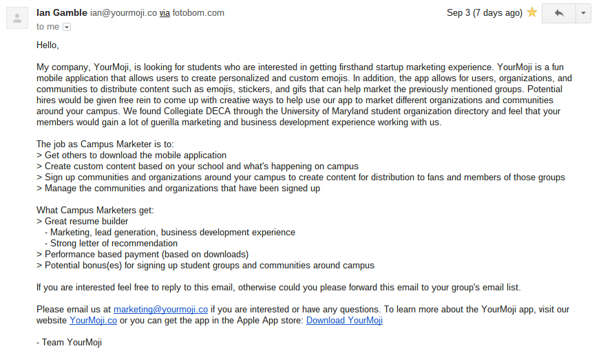
Task: Click the ian@yourmoji.co sender address
Action: point(123,13)
